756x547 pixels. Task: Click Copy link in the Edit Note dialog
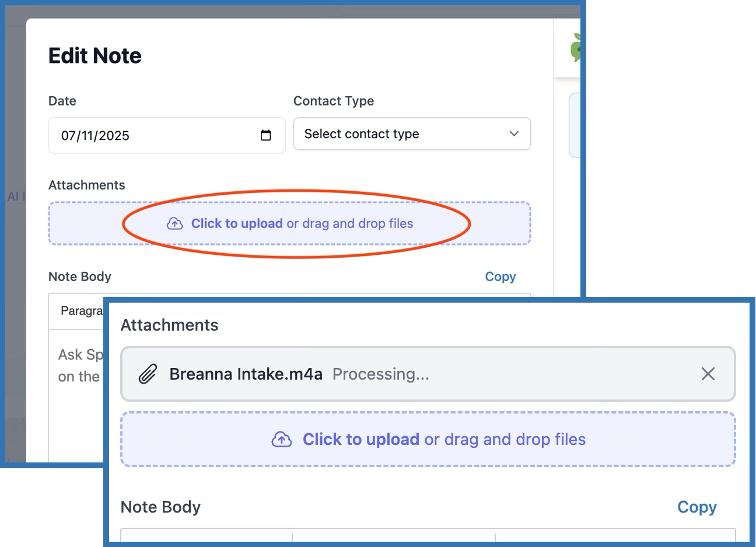click(x=500, y=277)
